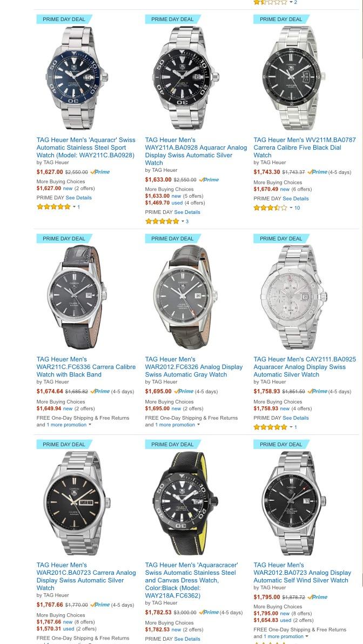The image size is (363, 644).
Task: Open WV211M.BA0787 Carrera Calibre Five title link
Action: coord(304,147)
